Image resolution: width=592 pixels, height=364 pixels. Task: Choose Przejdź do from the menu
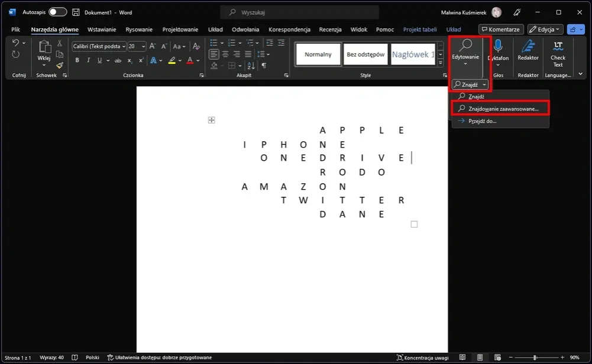(500, 121)
